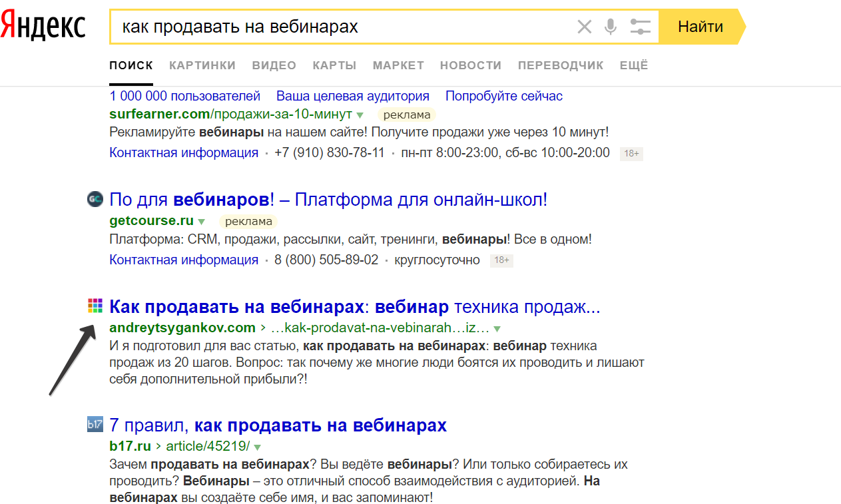Click the GetCourse favicon icon
This screenshot has width=841, height=504.
[x=95, y=199]
